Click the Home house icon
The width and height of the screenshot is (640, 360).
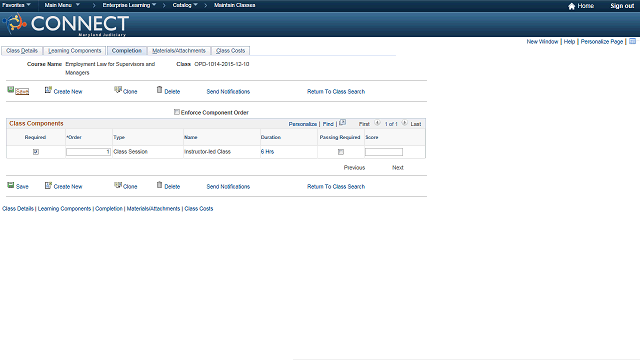(571, 6)
